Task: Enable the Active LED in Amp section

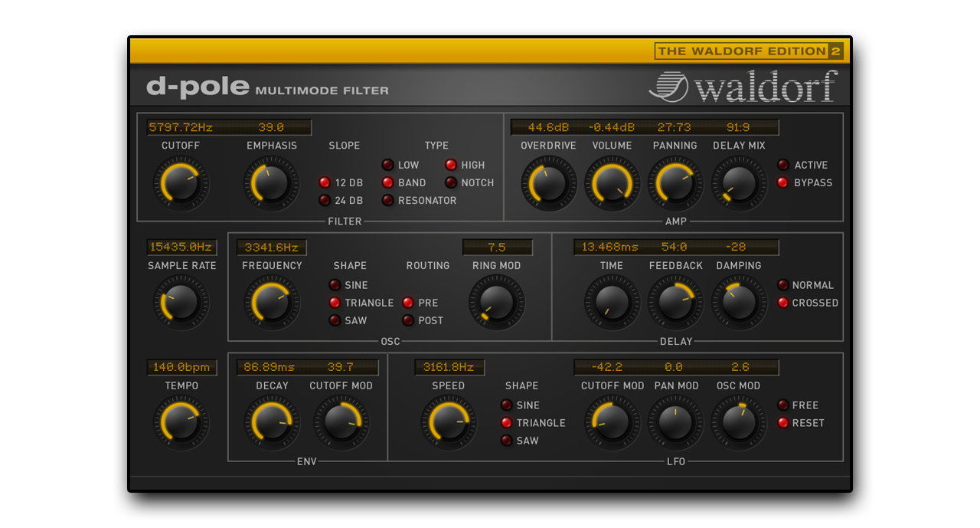Action: click(783, 165)
